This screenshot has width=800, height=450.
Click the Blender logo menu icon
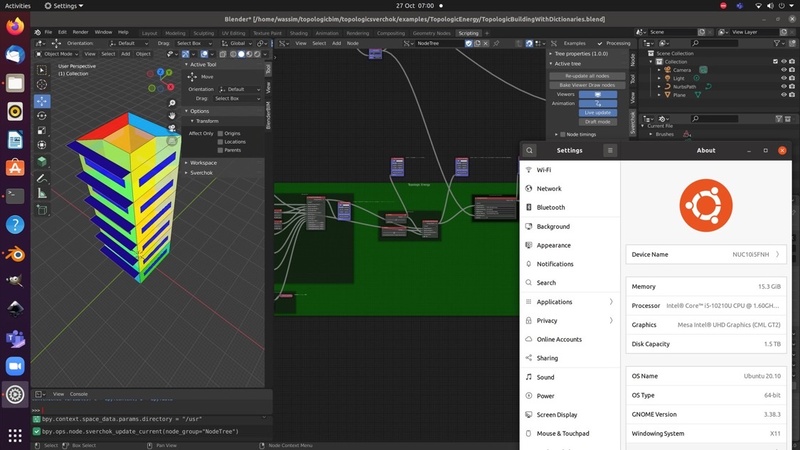click(38, 32)
